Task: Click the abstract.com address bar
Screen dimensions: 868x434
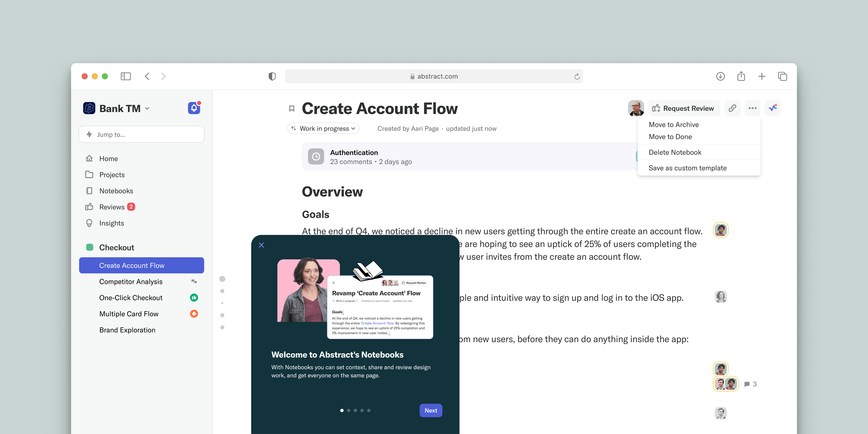Action: coord(434,76)
